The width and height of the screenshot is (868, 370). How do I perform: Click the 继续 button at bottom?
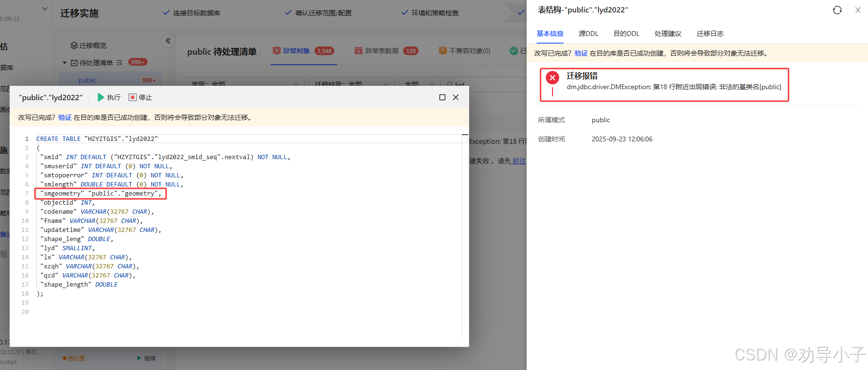pyautogui.click(x=147, y=358)
